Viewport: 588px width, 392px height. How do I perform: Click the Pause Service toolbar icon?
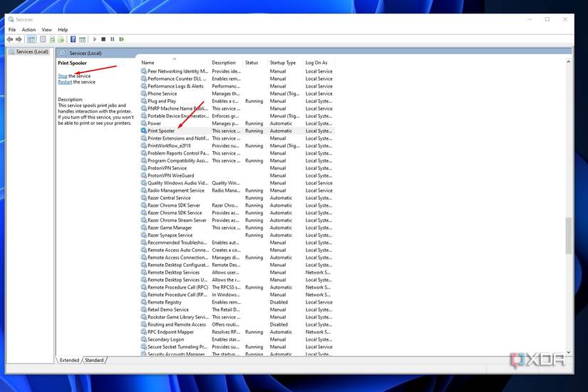[113, 39]
